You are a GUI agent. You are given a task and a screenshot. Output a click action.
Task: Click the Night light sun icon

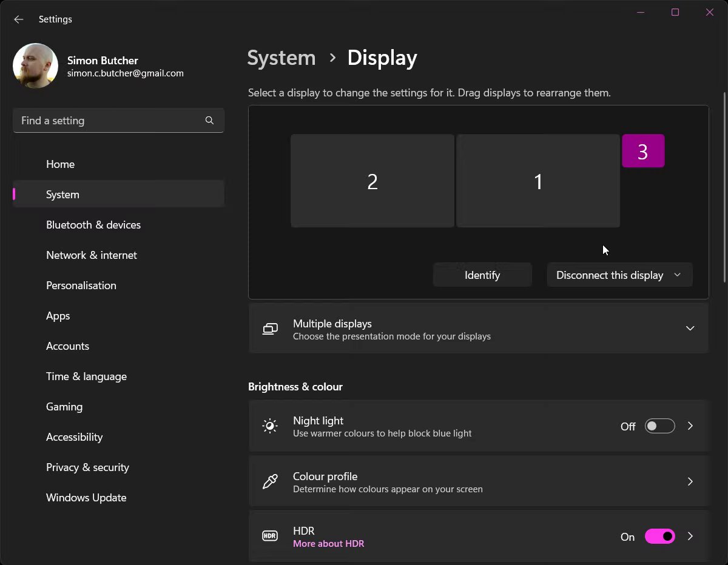pyautogui.click(x=270, y=426)
